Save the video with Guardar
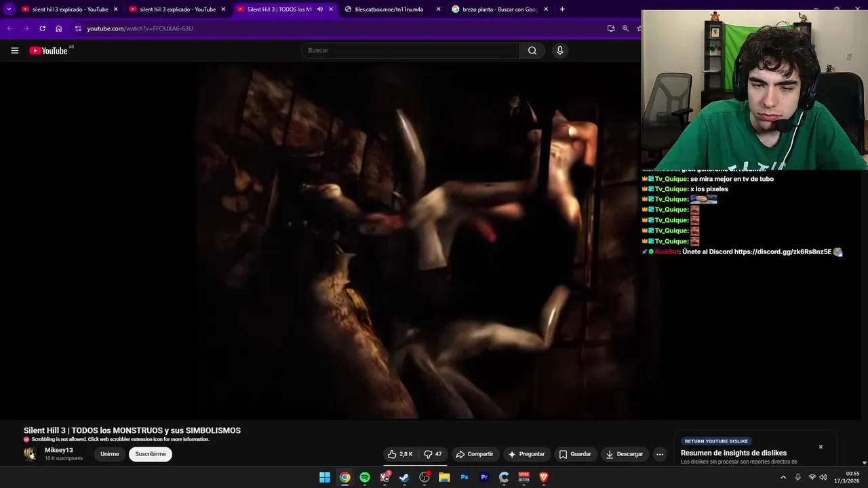The image size is (868, 488). (x=574, y=454)
